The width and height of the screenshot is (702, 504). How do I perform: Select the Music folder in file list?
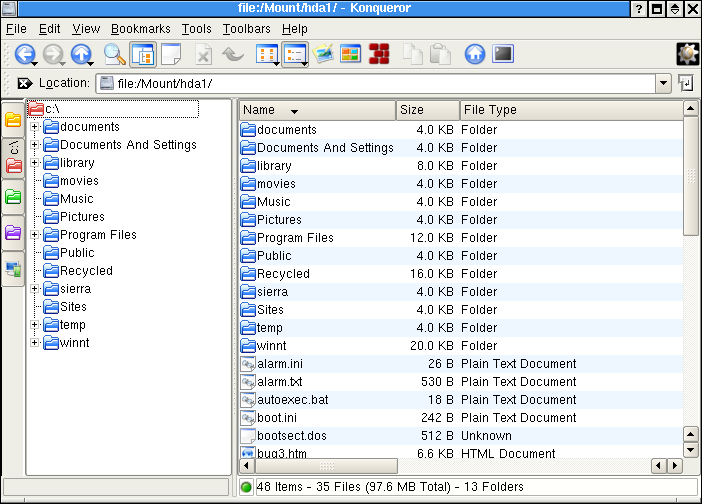pyautogui.click(x=265, y=202)
